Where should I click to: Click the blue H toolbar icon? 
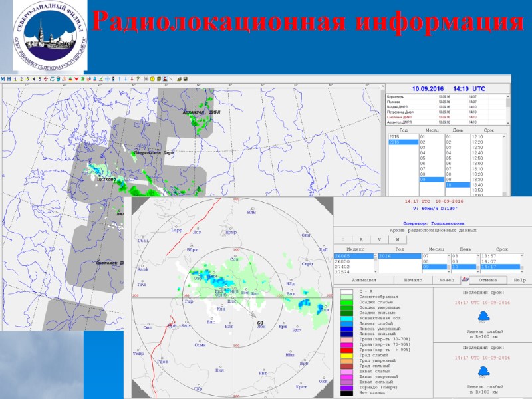click(x=9, y=79)
